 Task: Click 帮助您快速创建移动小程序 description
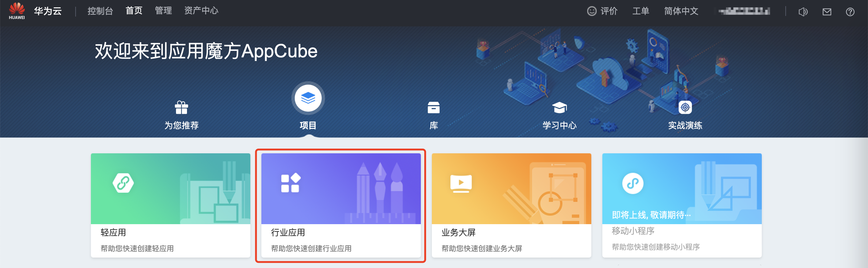656,247
